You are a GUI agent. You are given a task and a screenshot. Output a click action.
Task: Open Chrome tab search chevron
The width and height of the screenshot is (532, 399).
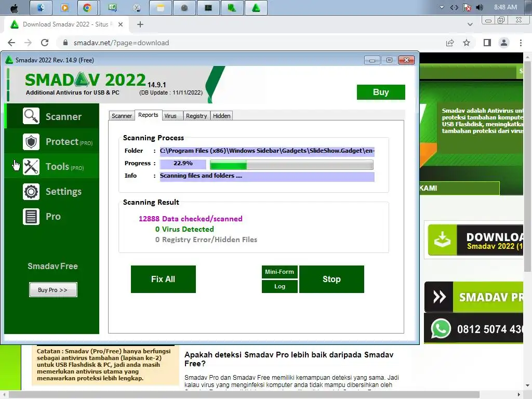click(470, 24)
